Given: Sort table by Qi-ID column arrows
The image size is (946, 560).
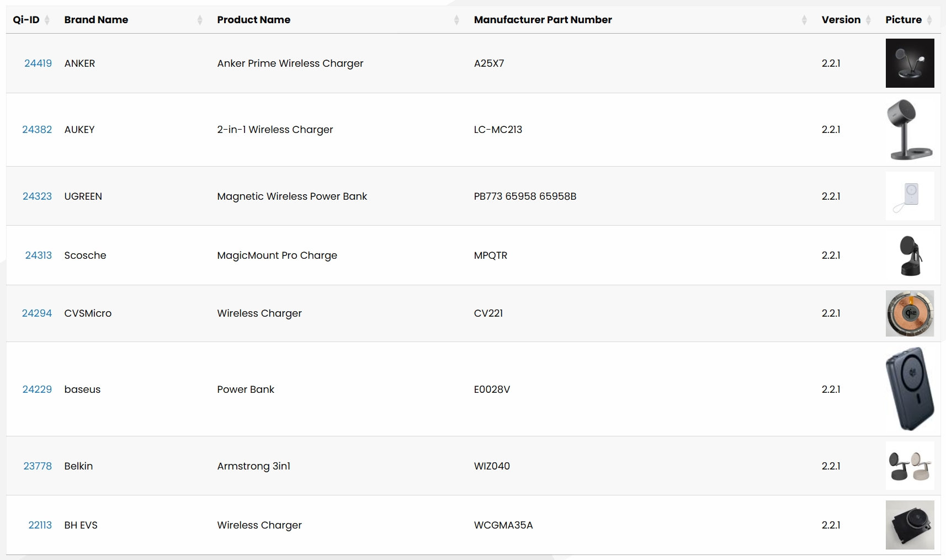Looking at the screenshot, I should pos(47,20).
